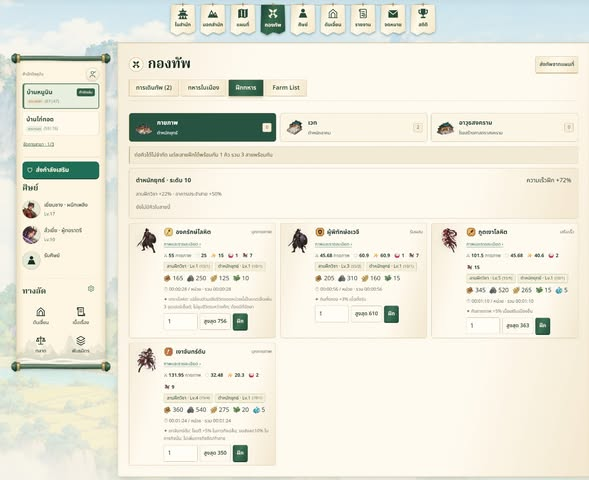Click the gear icon beside ทางลัด
Image resolution: width=589 pixels, height=480 pixels.
pyautogui.click(x=91, y=288)
